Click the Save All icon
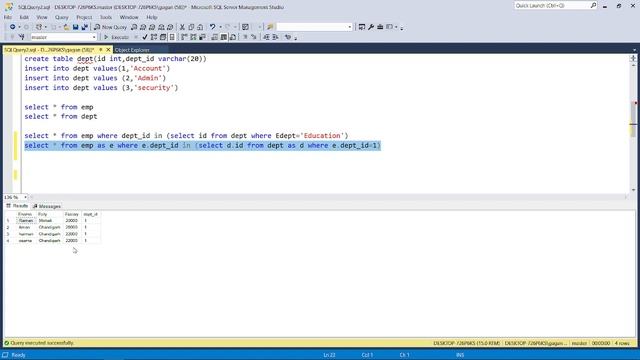The image size is (640, 360). (x=84, y=27)
